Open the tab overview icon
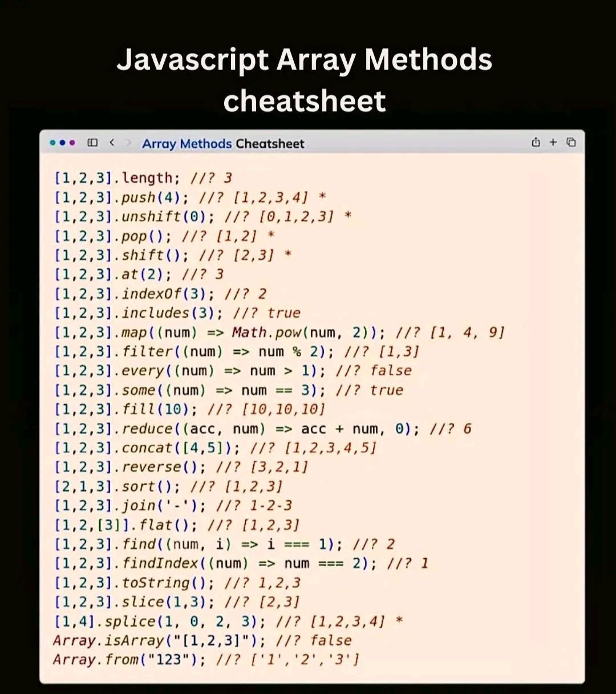This screenshot has width=616, height=694. click(571, 143)
